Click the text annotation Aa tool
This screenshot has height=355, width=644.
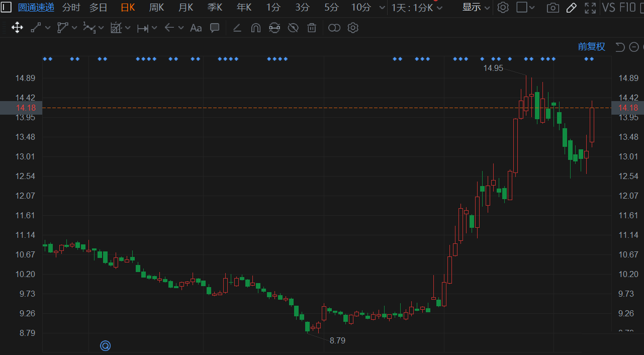(196, 28)
